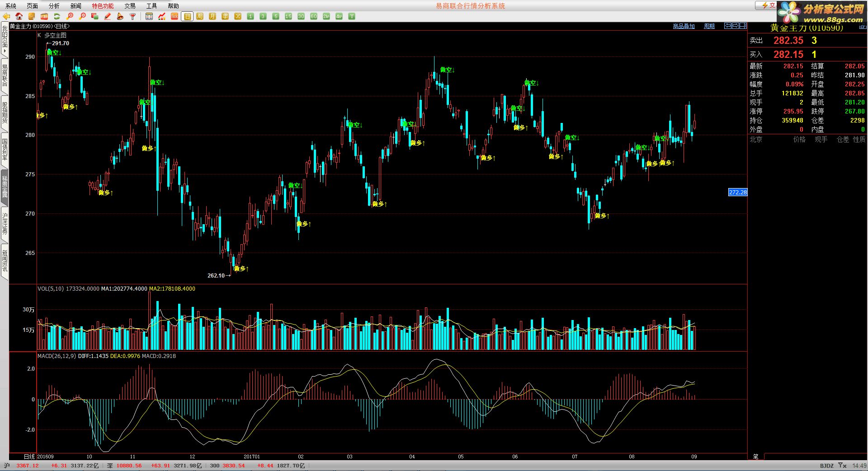
Task: Click the signal icon in status bar
Action: (x=842, y=466)
